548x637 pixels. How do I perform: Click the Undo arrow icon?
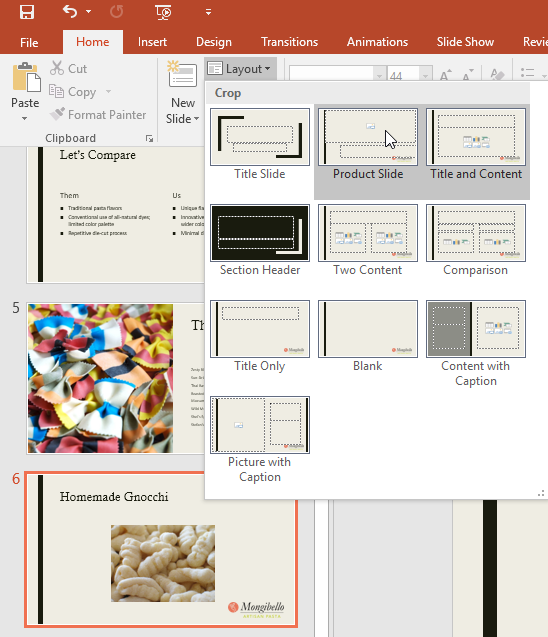tap(70, 11)
